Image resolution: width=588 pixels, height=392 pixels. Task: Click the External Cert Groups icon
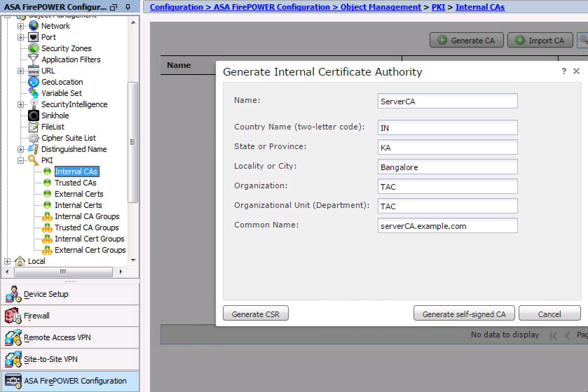tap(47, 250)
